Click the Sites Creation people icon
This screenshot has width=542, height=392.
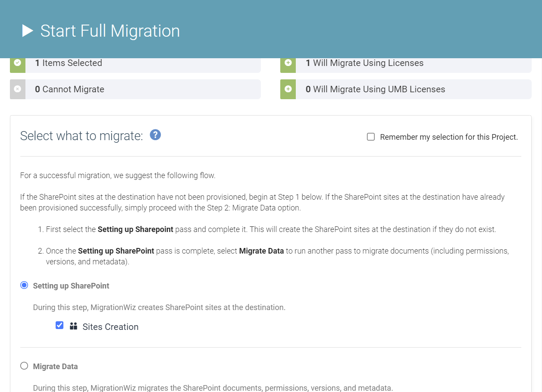coord(73,326)
